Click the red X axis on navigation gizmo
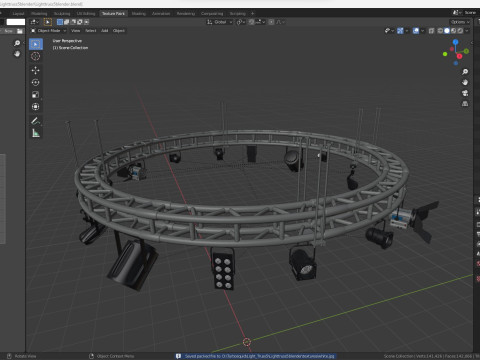 459,56
